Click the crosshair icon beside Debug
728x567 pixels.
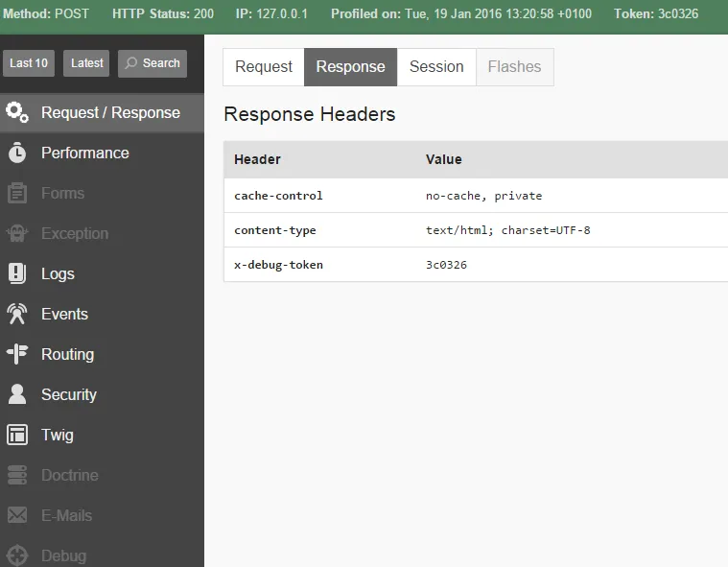(x=17, y=555)
